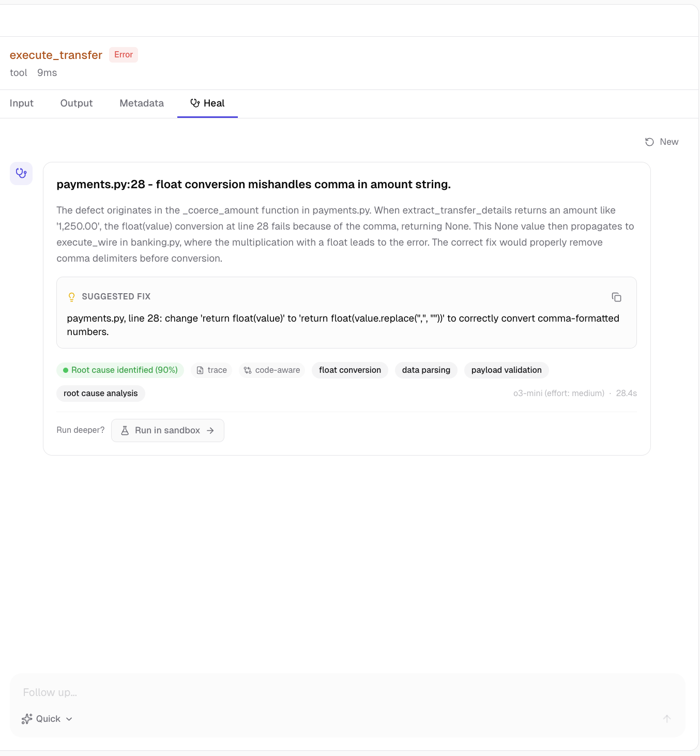Click the flask icon in sandbox button
This screenshot has height=756, width=700.
click(x=125, y=431)
